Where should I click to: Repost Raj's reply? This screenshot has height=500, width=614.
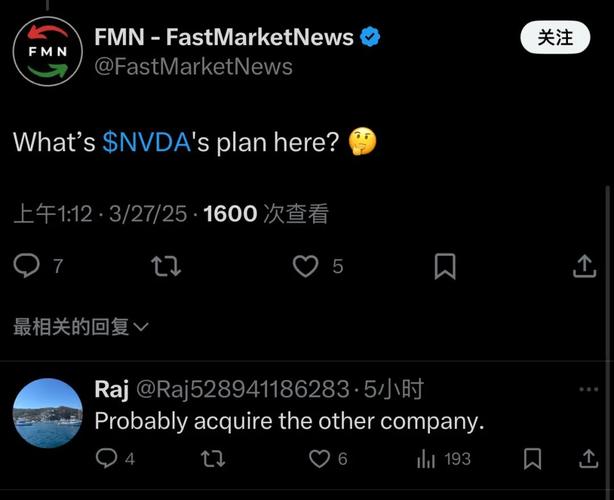coord(213,458)
